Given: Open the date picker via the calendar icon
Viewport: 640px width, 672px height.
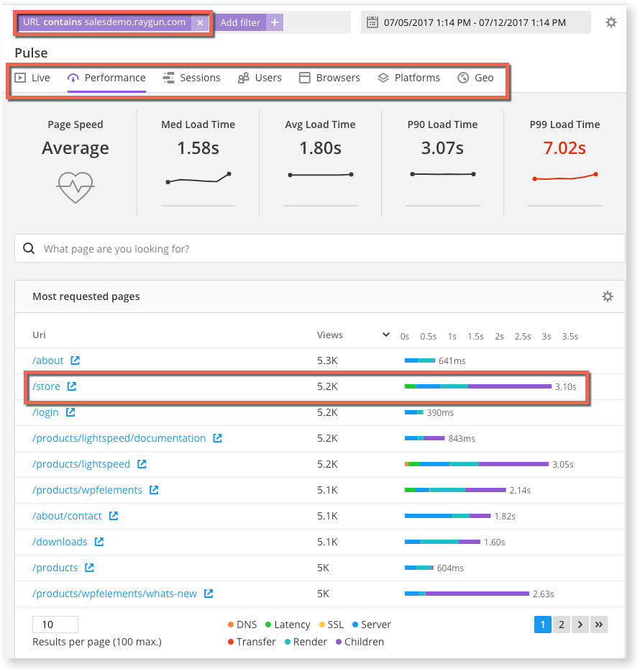Looking at the screenshot, I should pos(372,22).
